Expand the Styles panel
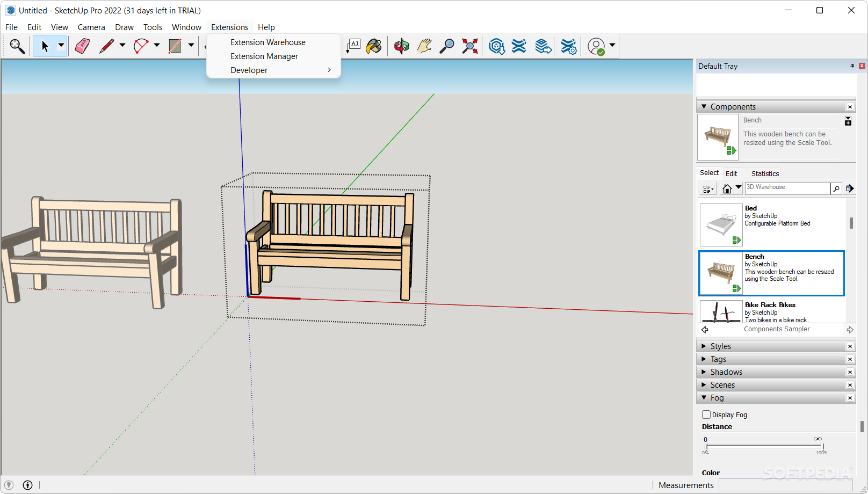 coord(704,346)
